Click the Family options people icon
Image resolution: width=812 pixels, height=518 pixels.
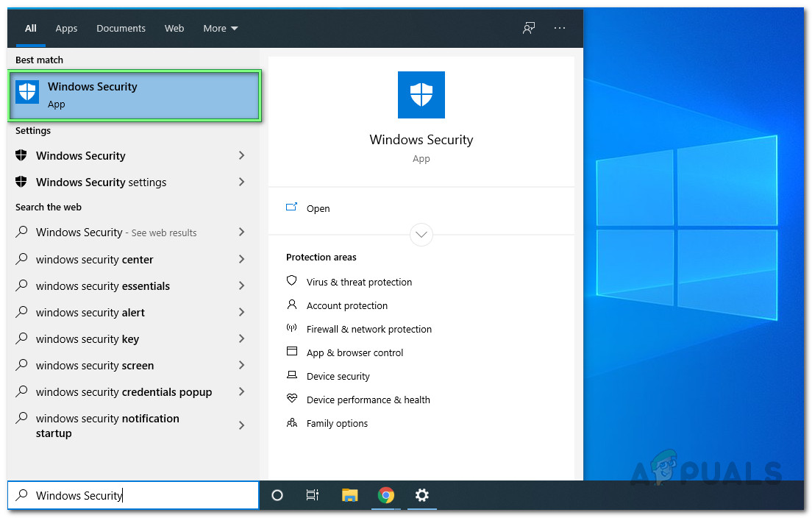(291, 422)
